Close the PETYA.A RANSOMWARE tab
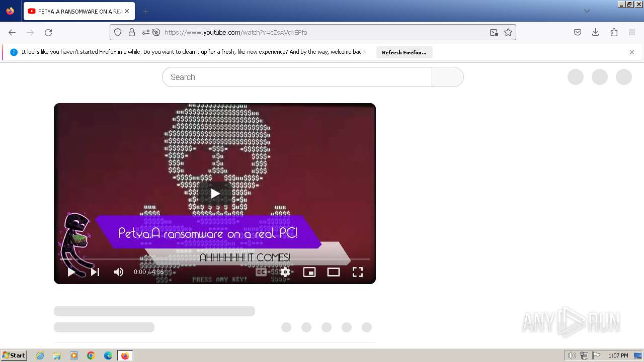Screen dimensions: 644x362 tap(127, 11)
